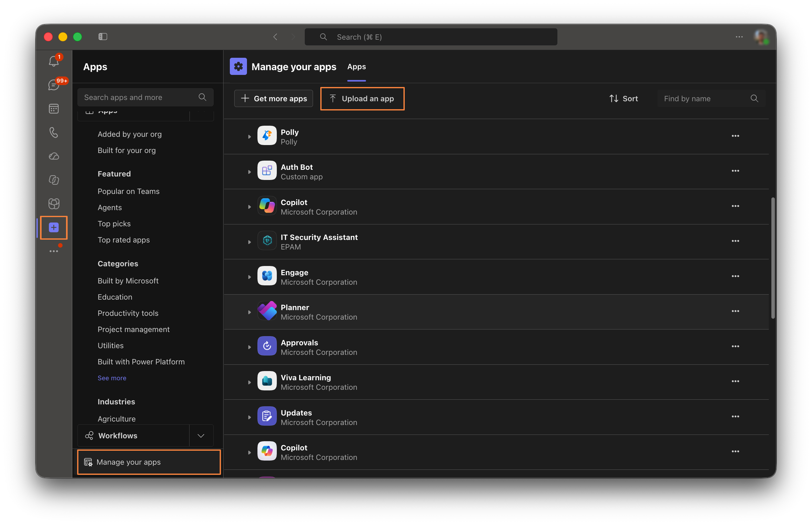Viewport: 812px width, 525px height.
Task: Open the Calendar icon in sidebar
Action: [54, 109]
